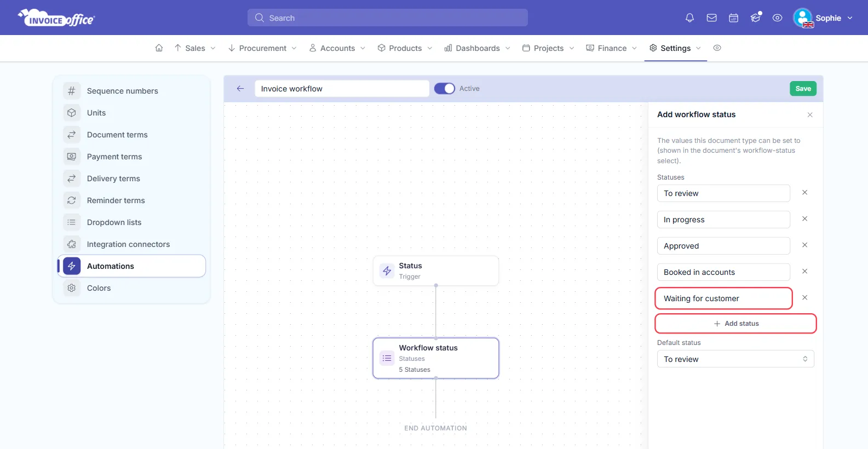
Task: Expand the Accounts menu
Action: click(337, 48)
